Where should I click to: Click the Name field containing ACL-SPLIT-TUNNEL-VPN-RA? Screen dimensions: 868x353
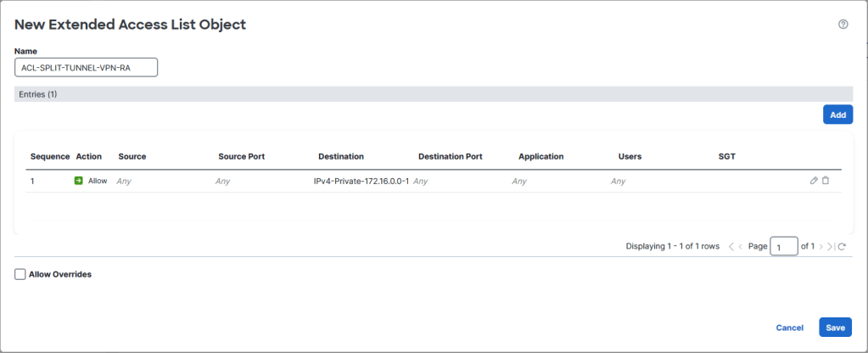click(x=87, y=68)
